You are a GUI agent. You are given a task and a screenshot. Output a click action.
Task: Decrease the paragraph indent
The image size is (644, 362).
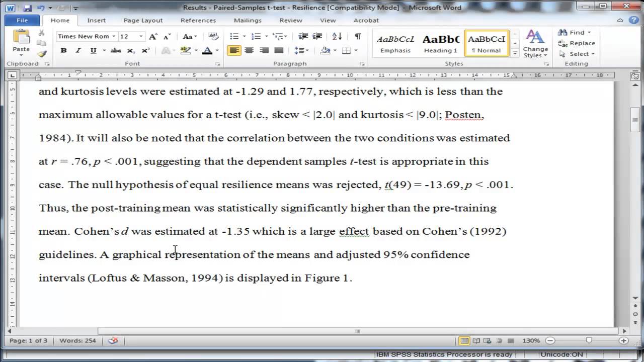(x=303, y=36)
